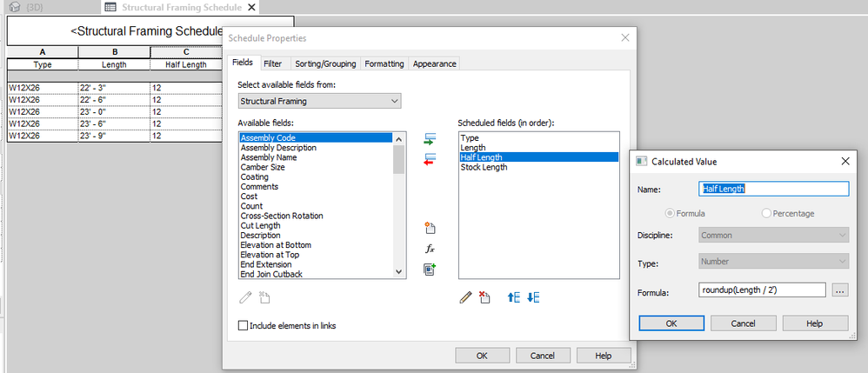Select Camber Size in Available fields
The image size is (868, 373).
[316, 167]
